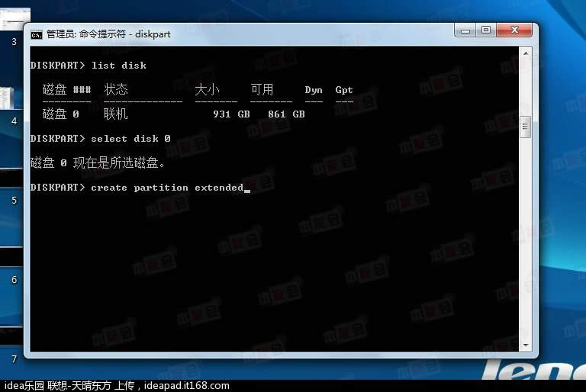Click the 931 GB size value
This screenshot has width=586, height=392.
[231, 114]
